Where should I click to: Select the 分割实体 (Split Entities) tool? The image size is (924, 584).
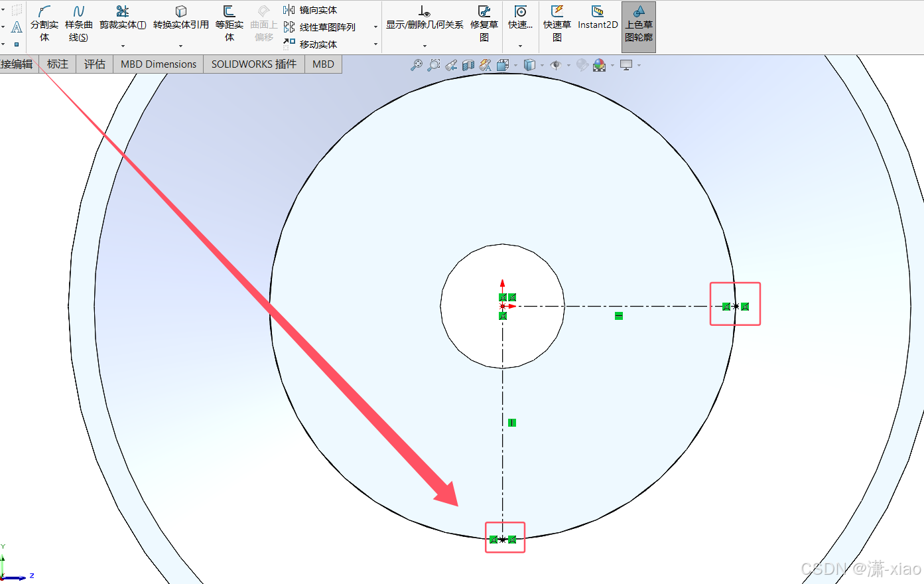(x=44, y=24)
